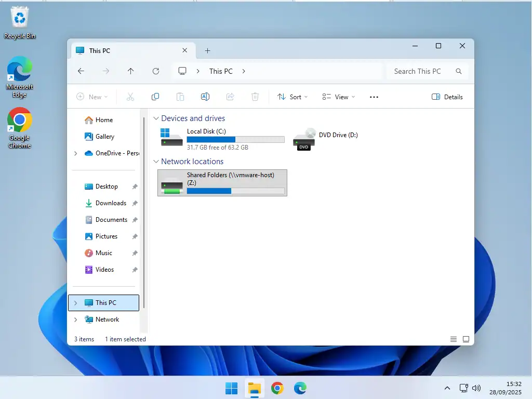Select the This PC tab
This screenshot has height=399, width=532.
tap(132, 50)
